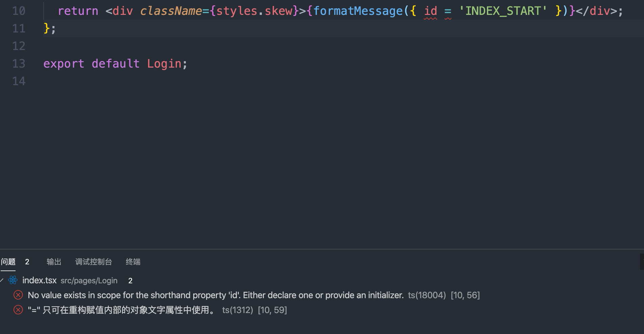Click the problems count badge beside 问题

[27, 261]
